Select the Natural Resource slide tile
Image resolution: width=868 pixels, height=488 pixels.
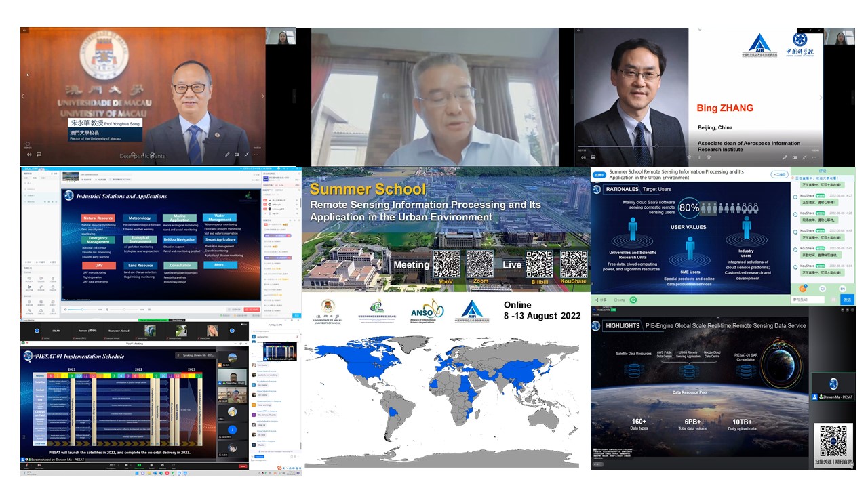pos(98,218)
